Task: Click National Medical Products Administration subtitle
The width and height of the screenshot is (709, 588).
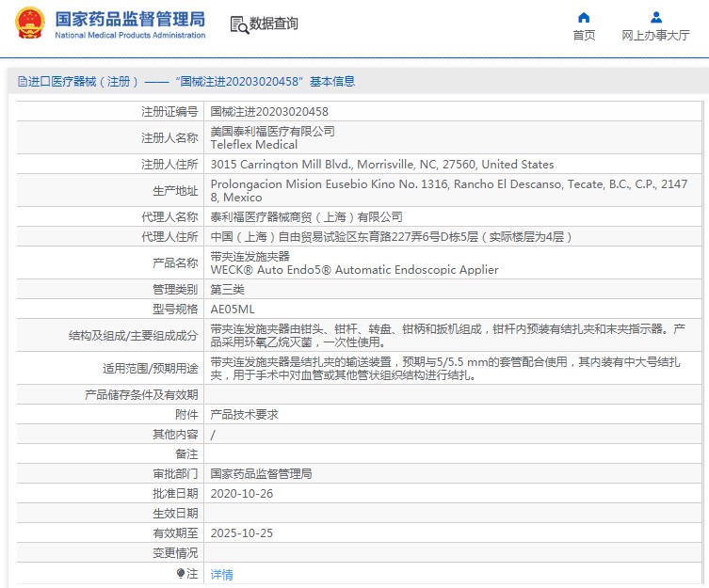Action: pos(130,35)
